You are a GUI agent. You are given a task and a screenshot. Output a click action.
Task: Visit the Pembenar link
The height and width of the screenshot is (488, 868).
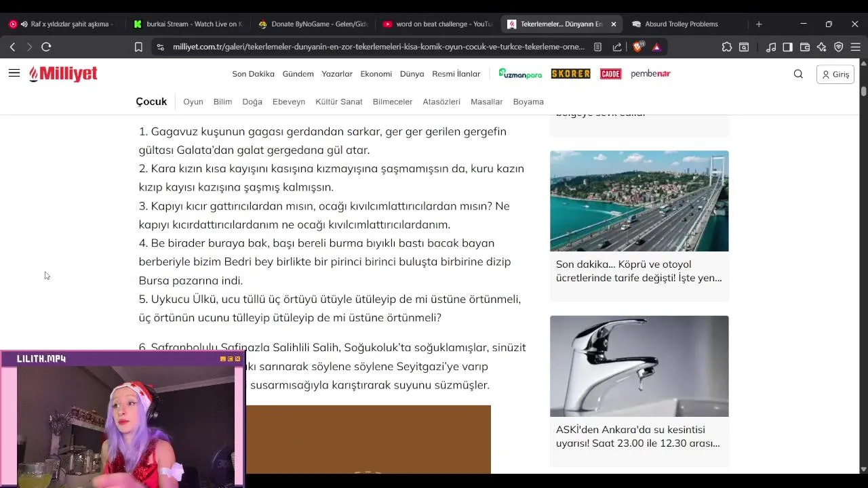point(650,74)
